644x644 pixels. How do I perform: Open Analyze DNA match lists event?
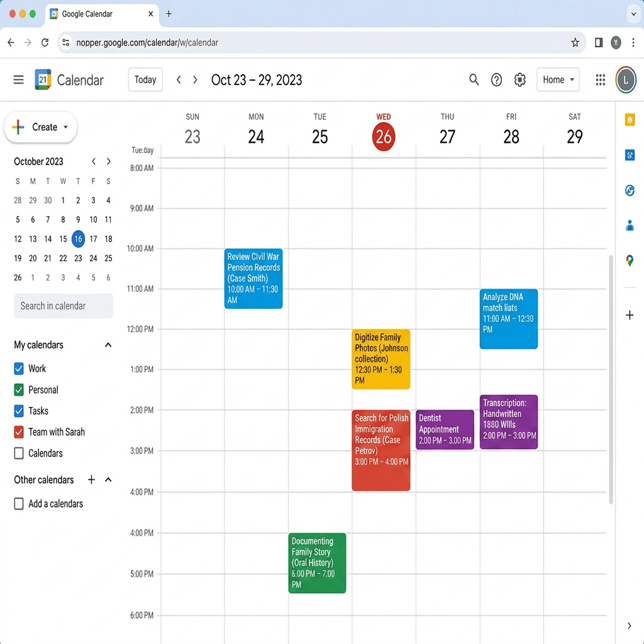[x=508, y=319]
